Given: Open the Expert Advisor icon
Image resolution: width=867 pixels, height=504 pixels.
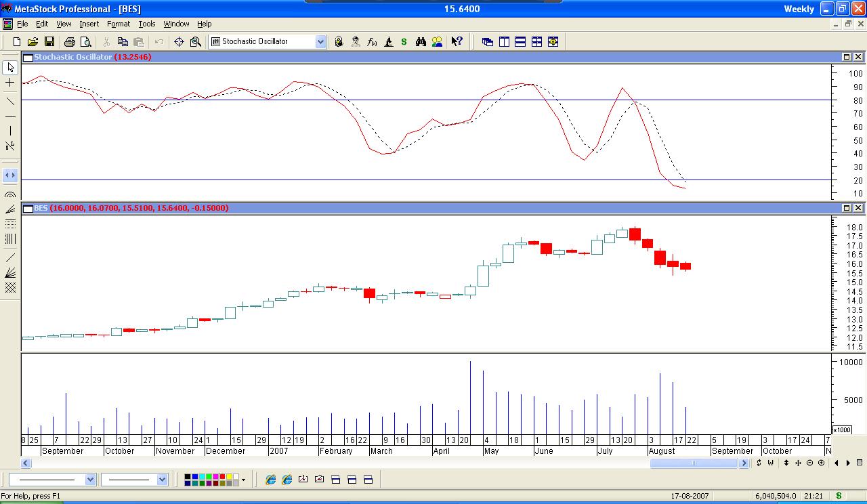Looking at the screenshot, I should pos(356,41).
